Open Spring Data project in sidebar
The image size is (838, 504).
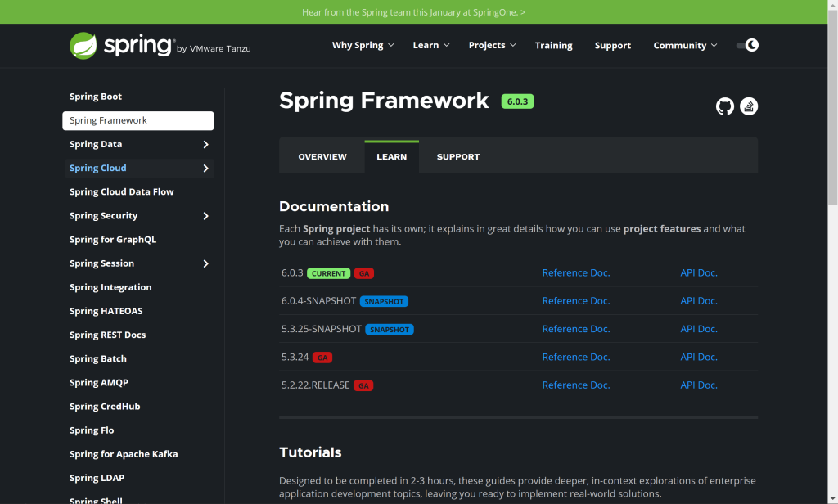point(96,144)
